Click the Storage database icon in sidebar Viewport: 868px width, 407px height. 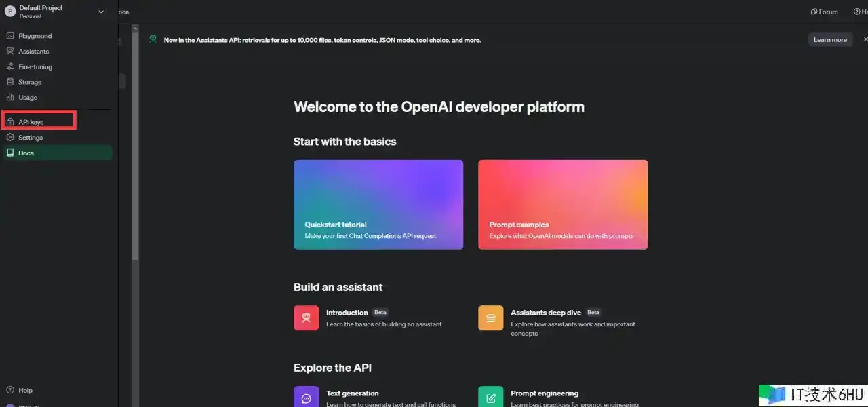[x=10, y=82]
